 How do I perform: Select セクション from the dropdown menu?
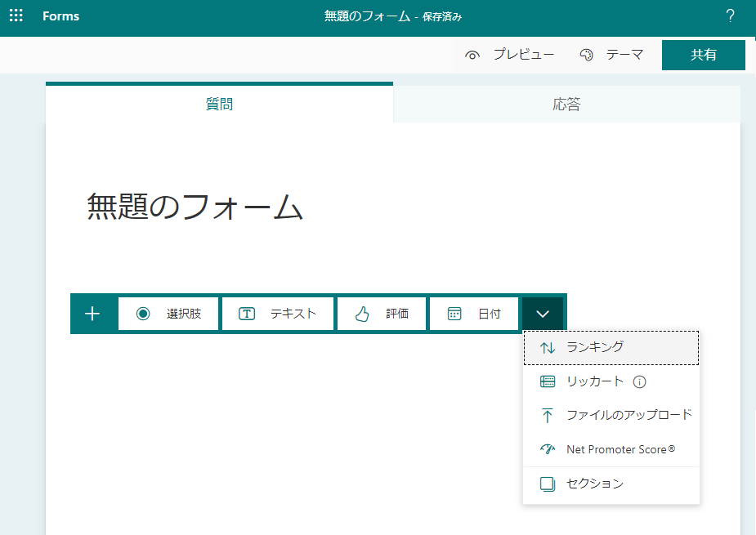click(x=611, y=484)
